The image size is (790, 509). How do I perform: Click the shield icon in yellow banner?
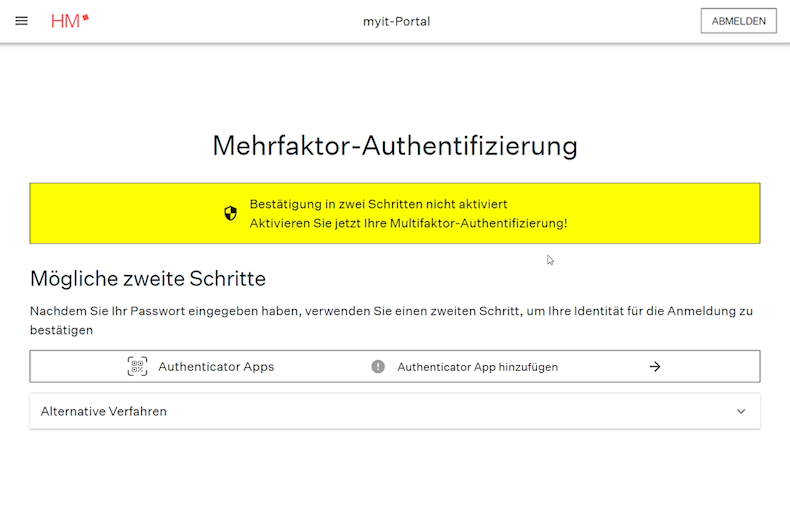tap(230, 213)
